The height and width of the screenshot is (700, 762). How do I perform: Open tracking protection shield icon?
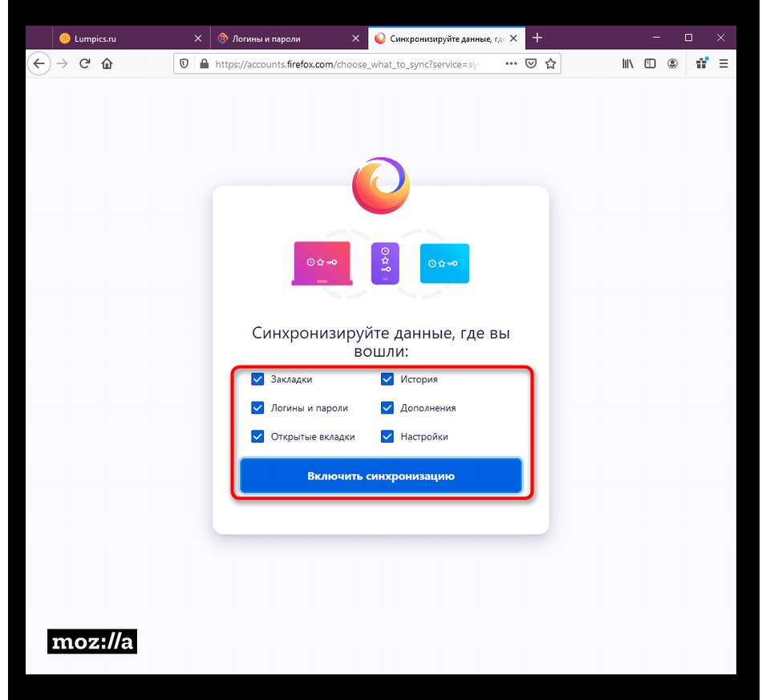coord(184,63)
